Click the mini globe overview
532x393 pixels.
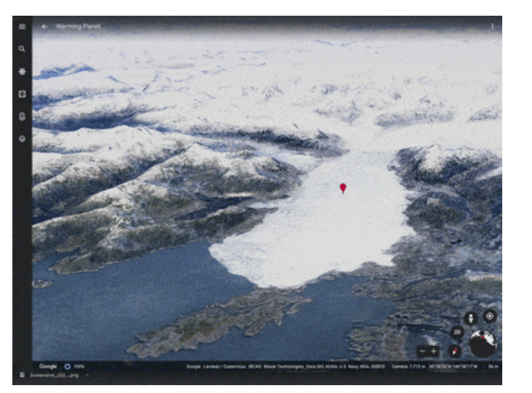tap(483, 344)
